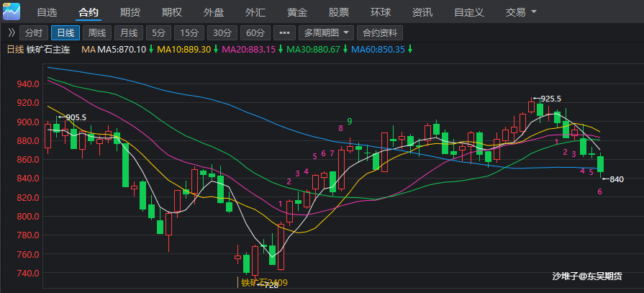Viewport: 644px width, 293px height.
Task: Switch to the 期货 tab
Action: coord(130,12)
